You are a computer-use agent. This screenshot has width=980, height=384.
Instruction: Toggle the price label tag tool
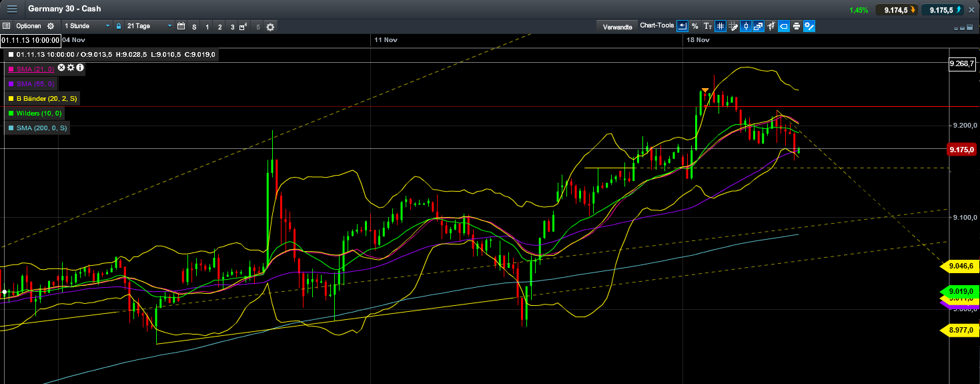click(x=784, y=27)
